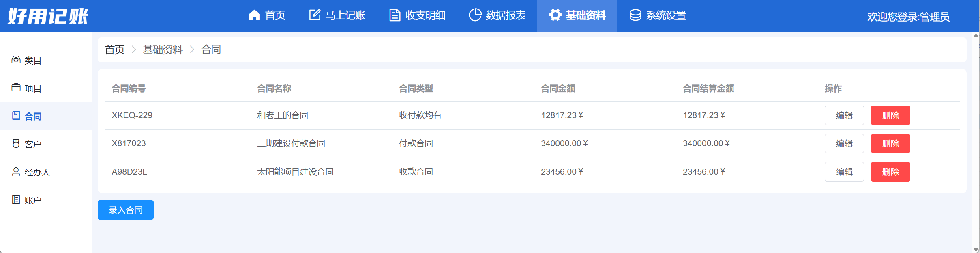Click the database icon for 系统设置
The image size is (980, 253).
(635, 15)
